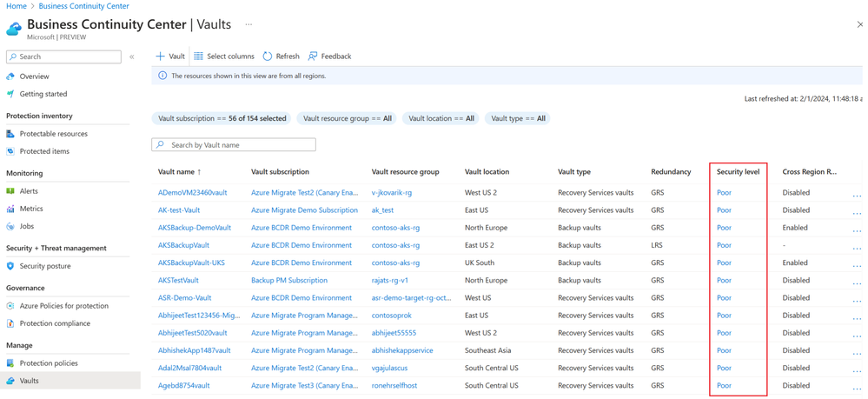Image resolution: width=868 pixels, height=399 pixels.
Task: Click the Protection policies icon
Action: (x=10, y=363)
